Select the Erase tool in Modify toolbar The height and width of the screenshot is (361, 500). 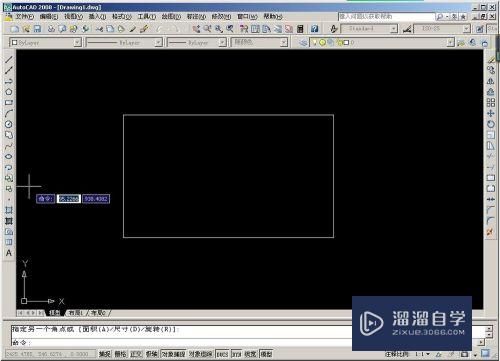[x=491, y=60]
